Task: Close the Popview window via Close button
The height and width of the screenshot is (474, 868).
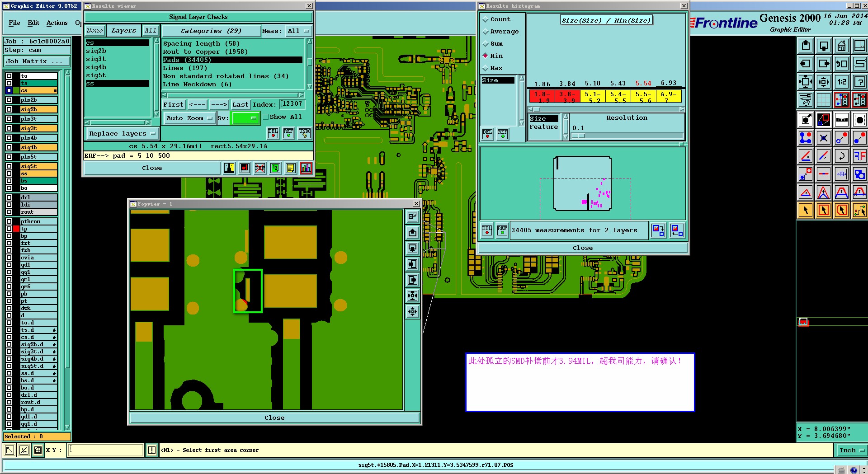Action: (274, 418)
